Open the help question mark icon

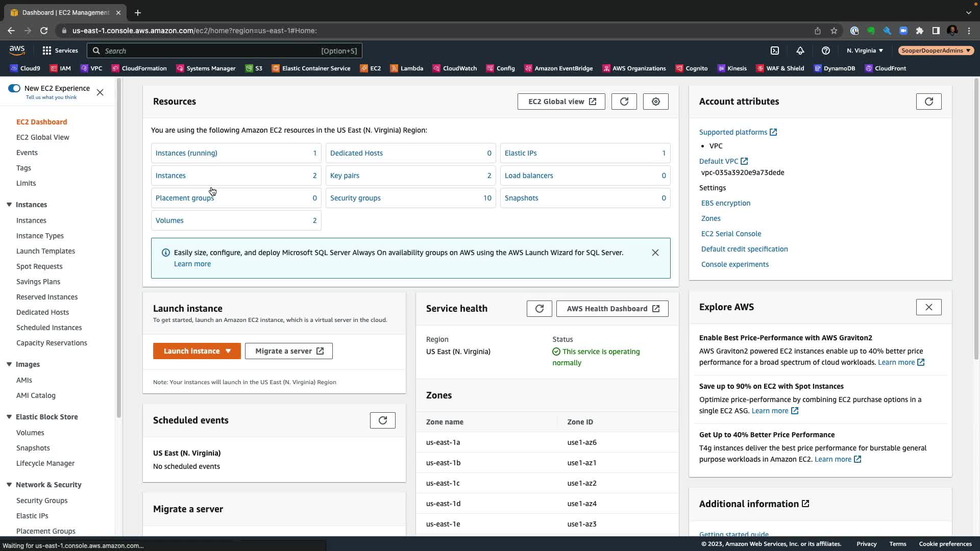pos(825,51)
